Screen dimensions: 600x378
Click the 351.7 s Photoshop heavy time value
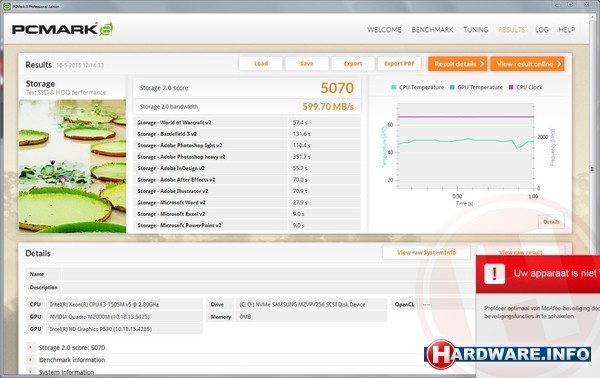coord(302,157)
